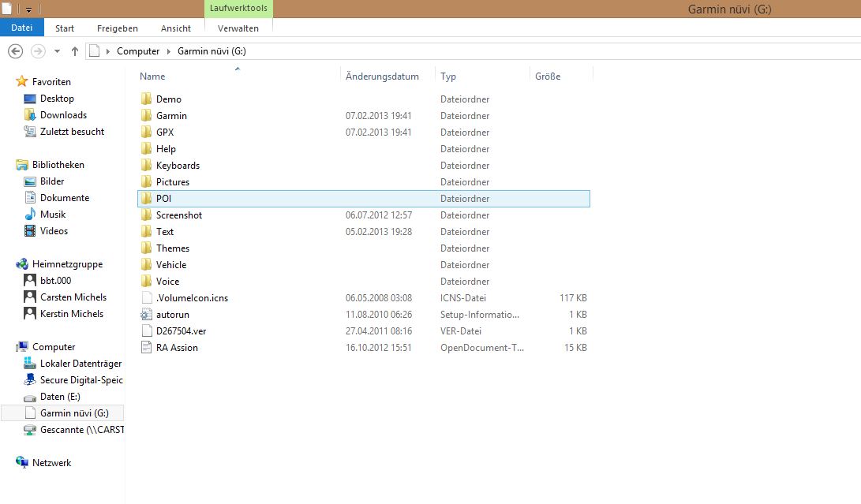Open the quick access toolbar dropdown
This screenshot has height=504, width=861.
28,9
